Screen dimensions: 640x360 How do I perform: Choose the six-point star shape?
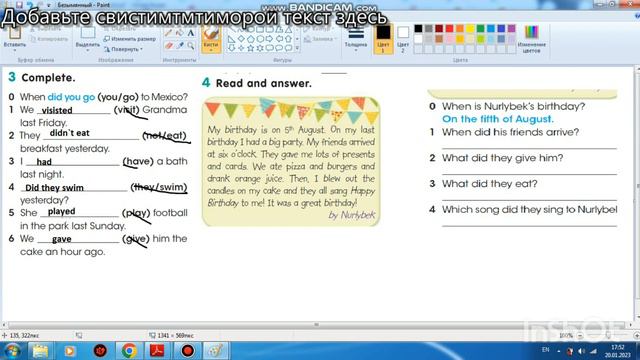[x=260, y=48]
